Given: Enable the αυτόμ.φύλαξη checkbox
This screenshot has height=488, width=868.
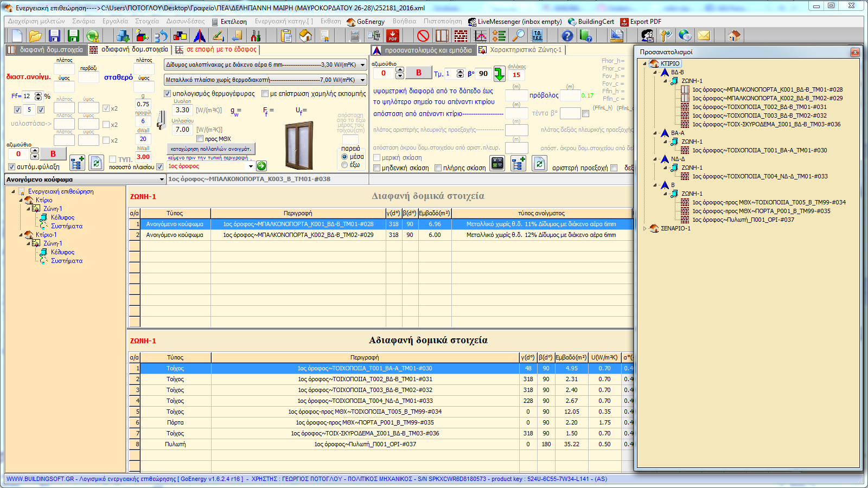Looking at the screenshot, I should click(12, 167).
